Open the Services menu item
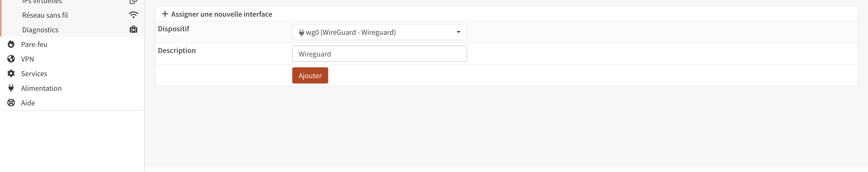 34,73
